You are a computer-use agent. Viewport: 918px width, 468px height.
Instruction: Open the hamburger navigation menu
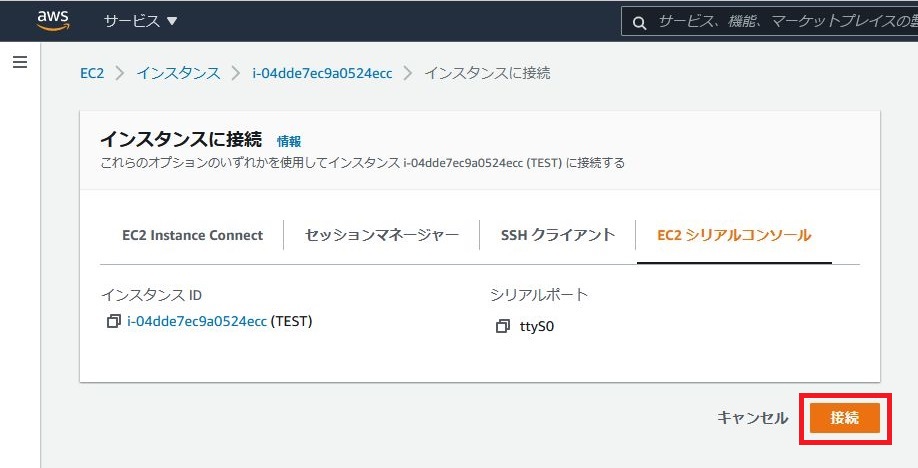point(20,62)
